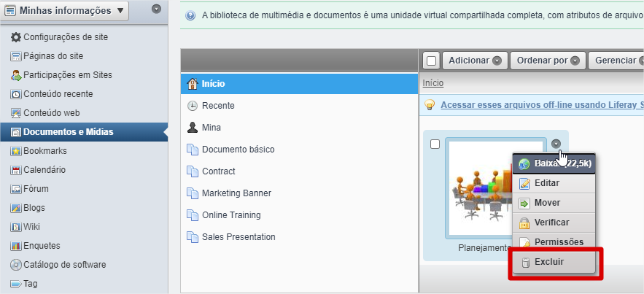This screenshot has width=644, height=294.
Task: Select the Calendário icon in sidebar
Action: click(x=16, y=170)
